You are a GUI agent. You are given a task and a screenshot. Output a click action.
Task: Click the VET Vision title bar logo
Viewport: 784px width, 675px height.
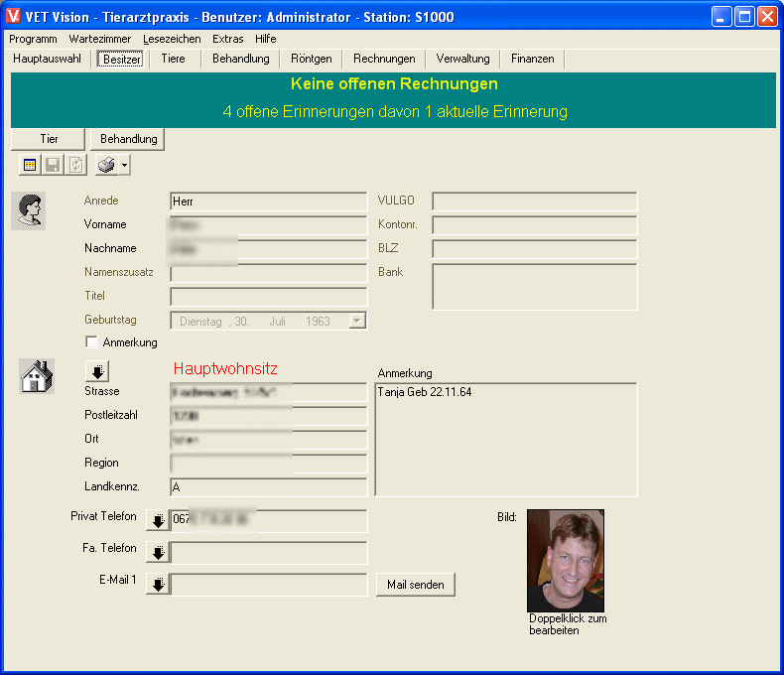pos(13,17)
